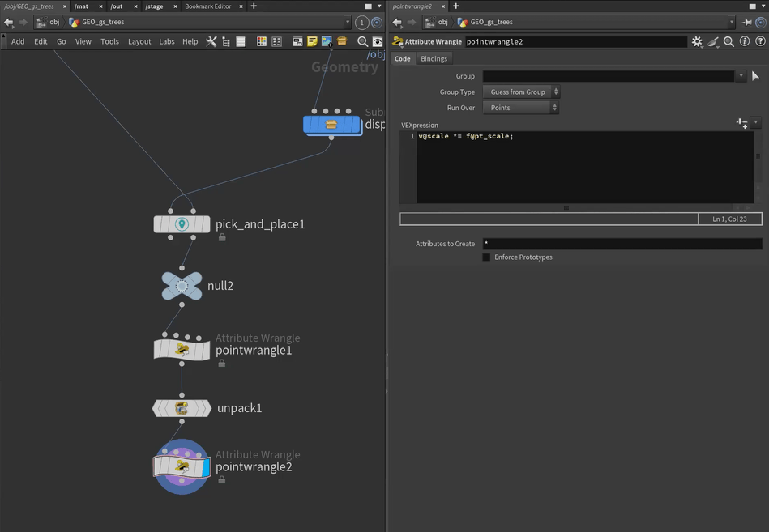The width and height of the screenshot is (769, 532).
Task: Click the node info icon in the parameter pane
Action: tap(744, 41)
